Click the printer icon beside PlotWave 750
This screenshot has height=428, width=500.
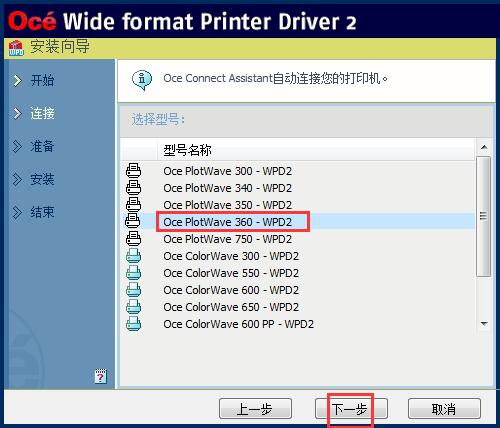click(133, 239)
